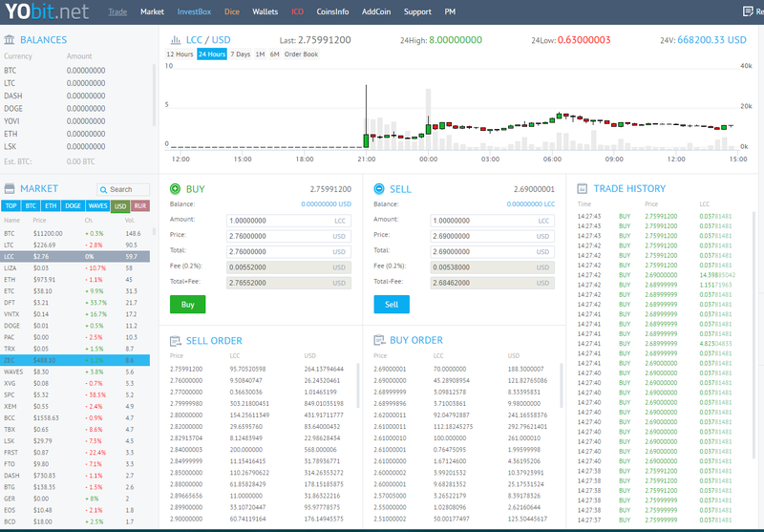This screenshot has height=532, width=764.
Task: Click the blue Sell button
Action: click(392, 305)
